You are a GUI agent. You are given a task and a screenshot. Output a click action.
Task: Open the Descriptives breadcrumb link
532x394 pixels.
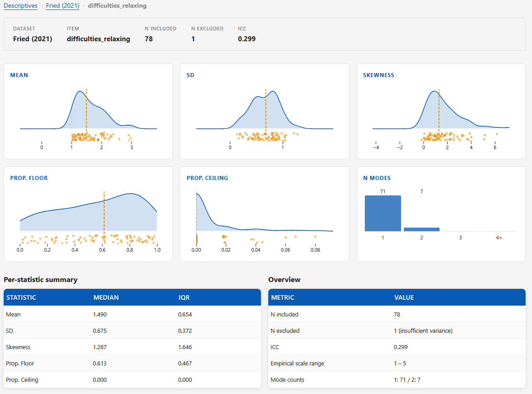[20, 6]
